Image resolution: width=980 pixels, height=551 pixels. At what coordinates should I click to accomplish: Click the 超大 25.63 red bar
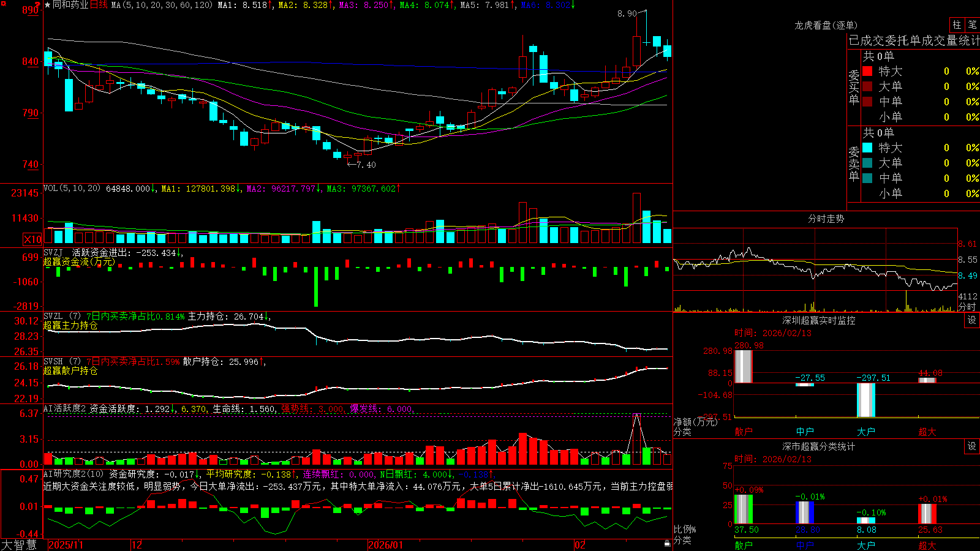tap(927, 514)
